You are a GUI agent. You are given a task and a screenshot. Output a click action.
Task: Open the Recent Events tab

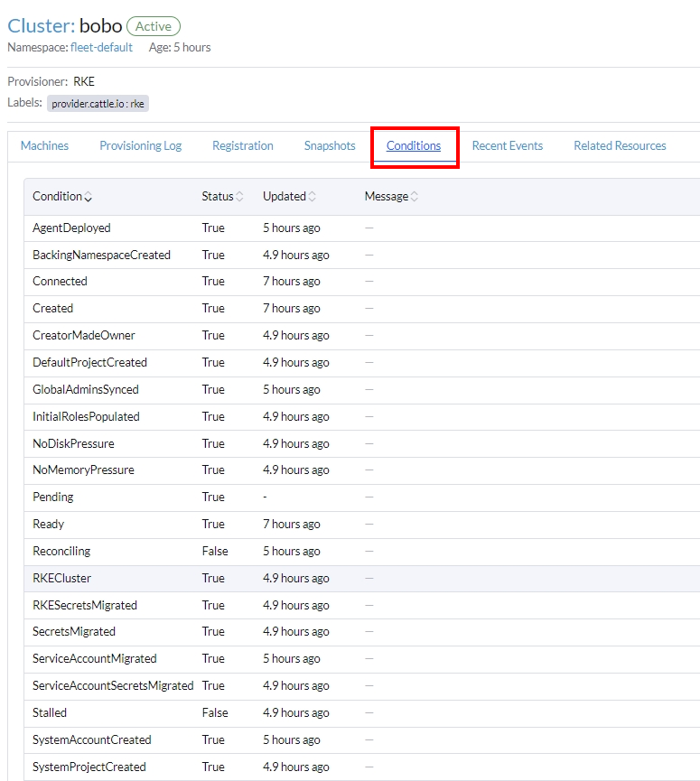pos(508,146)
